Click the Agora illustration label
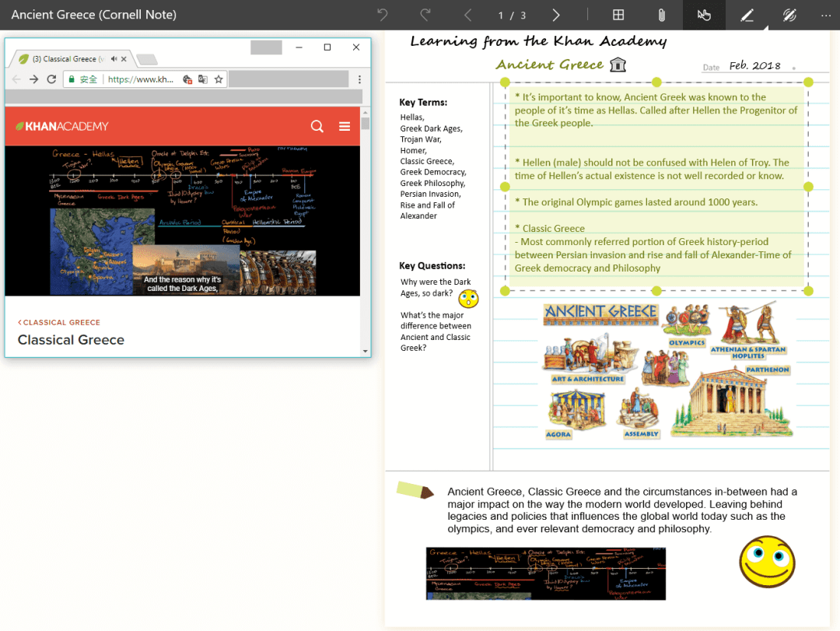The width and height of the screenshot is (840, 631). [558, 434]
